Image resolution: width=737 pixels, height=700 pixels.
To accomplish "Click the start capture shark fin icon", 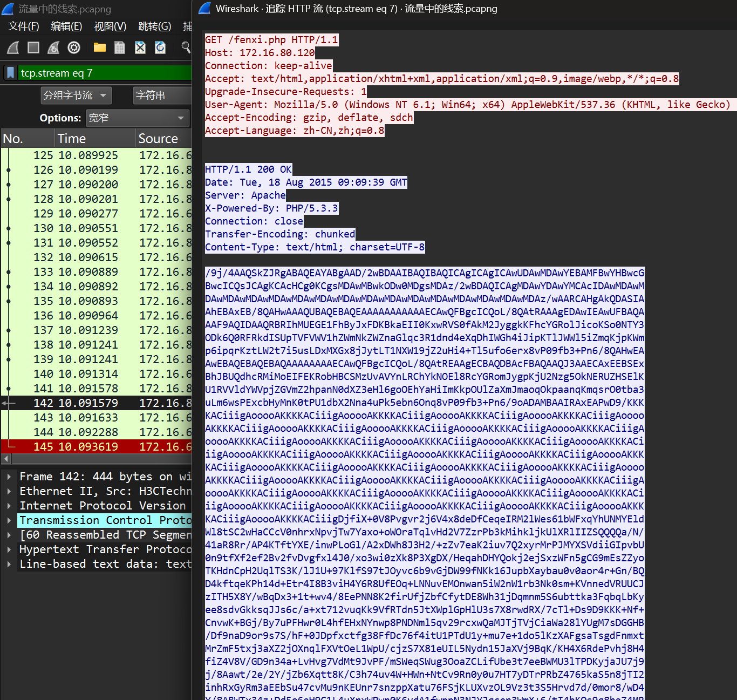I will 13,47.
